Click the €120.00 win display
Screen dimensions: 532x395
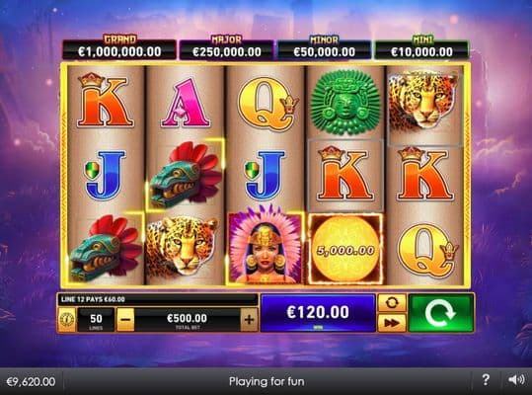318,313
